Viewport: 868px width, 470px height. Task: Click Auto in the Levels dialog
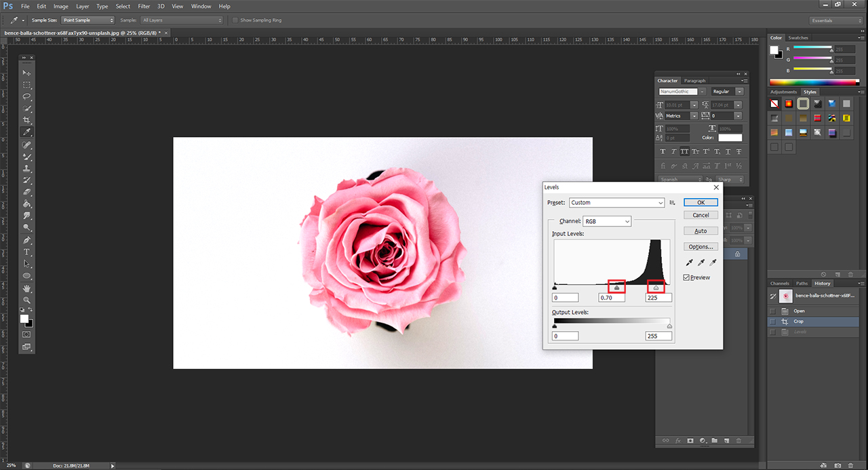701,231
